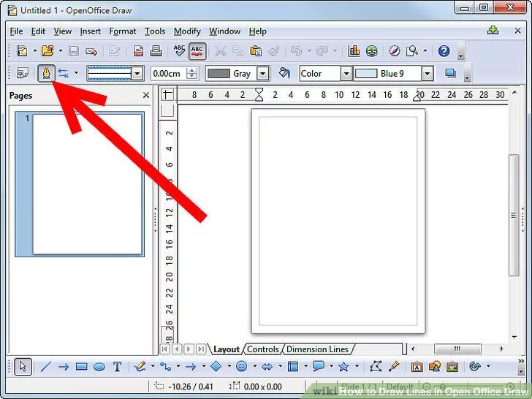Open the Modify menu
This screenshot has width=532, height=399.
coord(187,31)
